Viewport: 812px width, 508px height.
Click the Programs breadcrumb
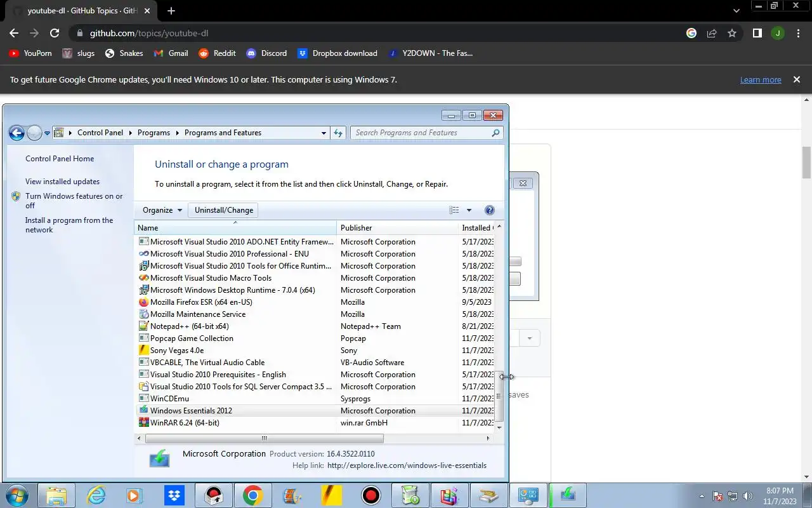coord(154,133)
